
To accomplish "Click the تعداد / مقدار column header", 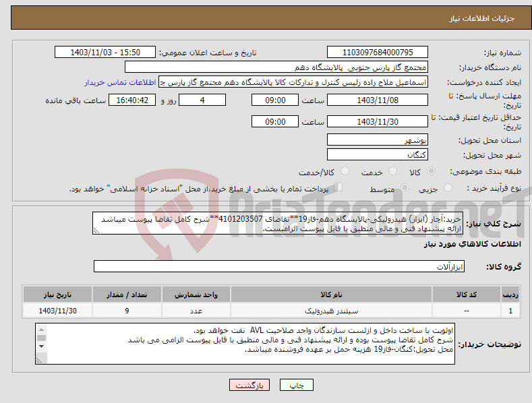I will click(127, 294).
